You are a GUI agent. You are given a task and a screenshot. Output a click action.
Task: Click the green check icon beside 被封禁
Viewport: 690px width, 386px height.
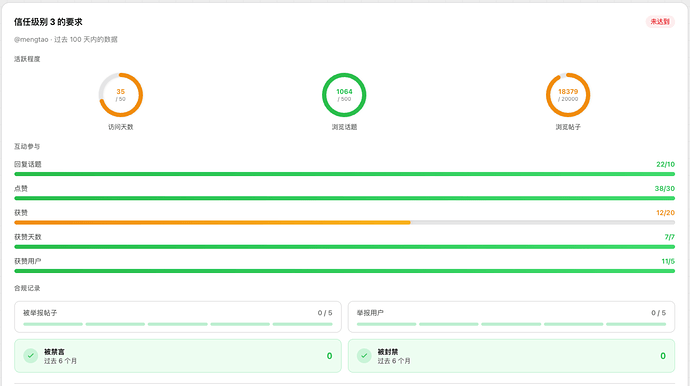pyautogui.click(x=364, y=356)
